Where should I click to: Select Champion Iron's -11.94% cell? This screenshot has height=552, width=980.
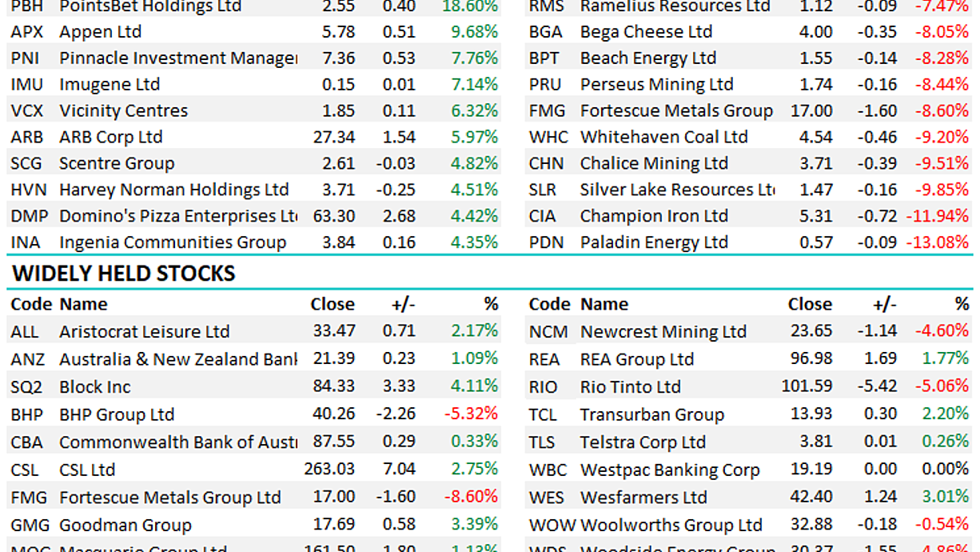click(937, 217)
